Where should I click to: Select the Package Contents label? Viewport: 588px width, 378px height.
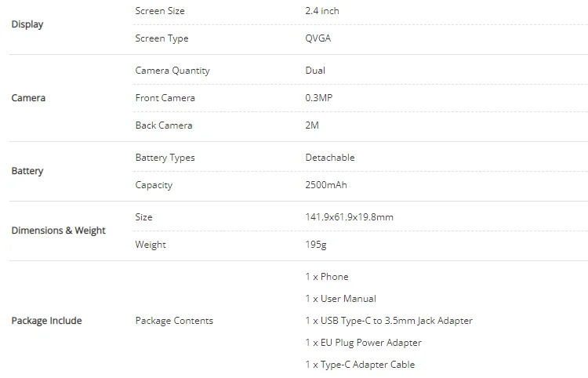pos(174,321)
